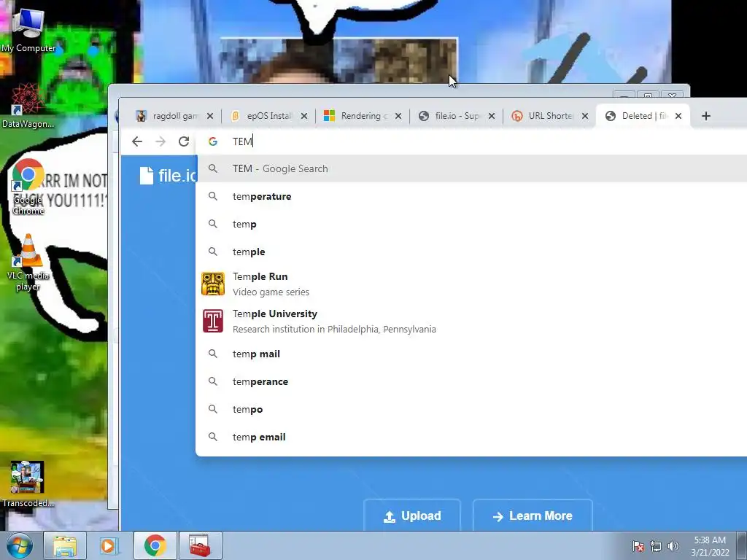Select the Deleted | file.io tab
This screenshot has width=747, height=560.
643,116
